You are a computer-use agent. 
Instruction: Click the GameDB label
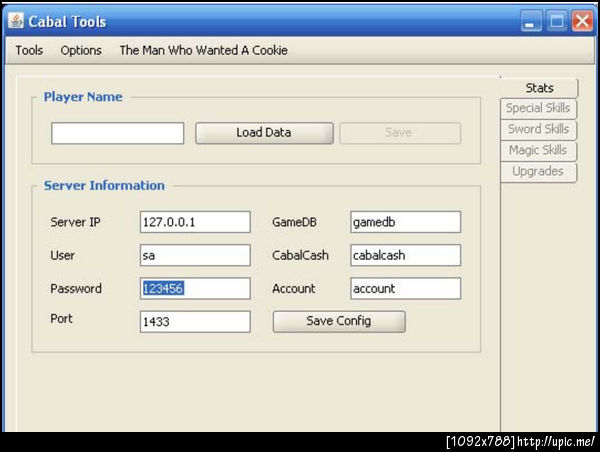click(x=294, y=222)
